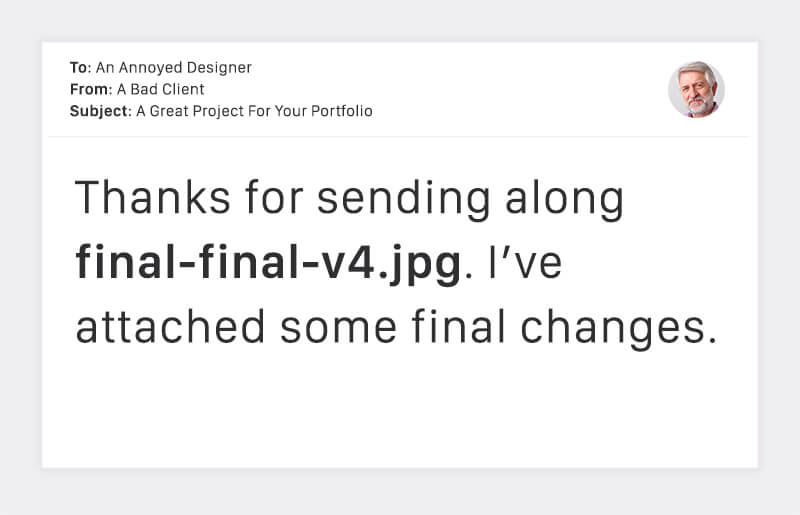
Task: Click the "Subject:" field label
Action: (x=100, y=111)
